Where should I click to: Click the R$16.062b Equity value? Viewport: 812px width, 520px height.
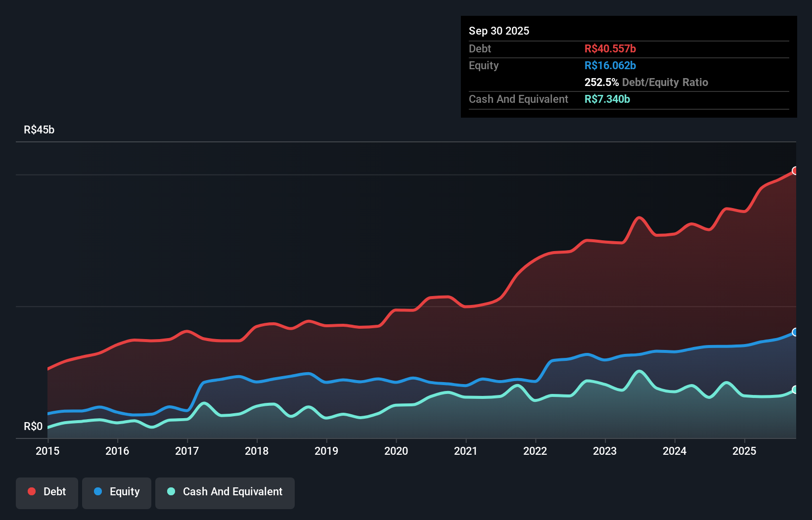(x=609, y=65)
